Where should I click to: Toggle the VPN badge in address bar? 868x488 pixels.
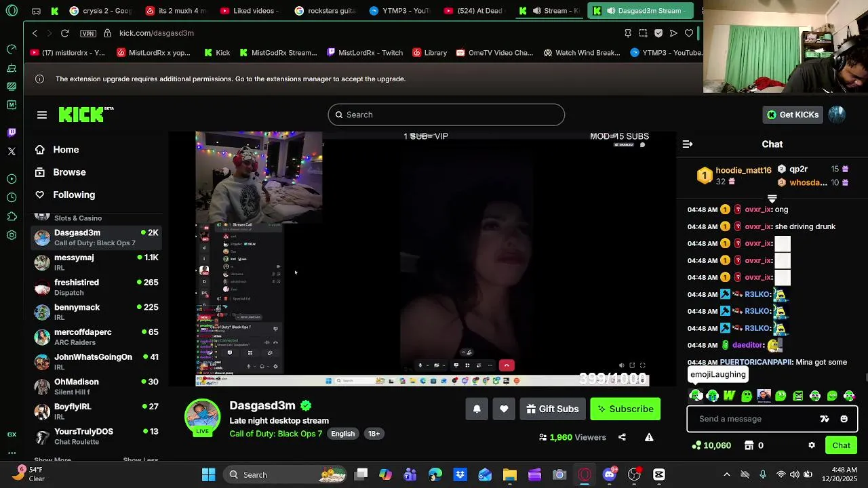pos(87,33)
